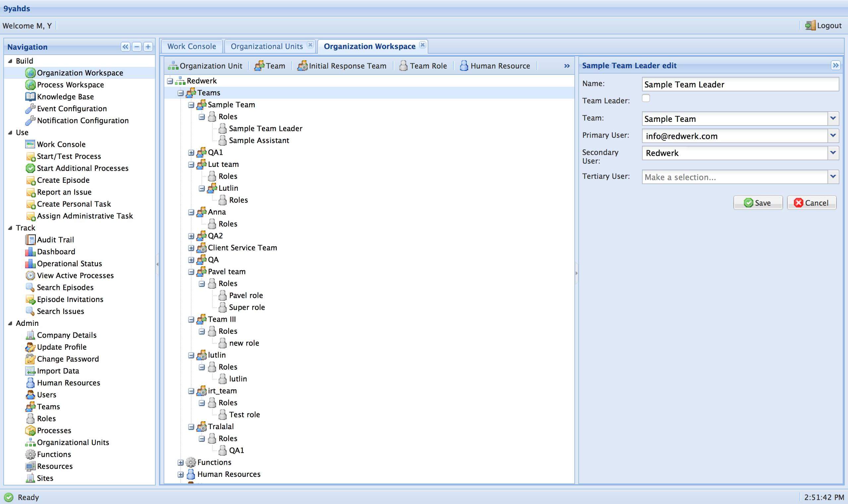Click the Logout icon

pos(810,25)
